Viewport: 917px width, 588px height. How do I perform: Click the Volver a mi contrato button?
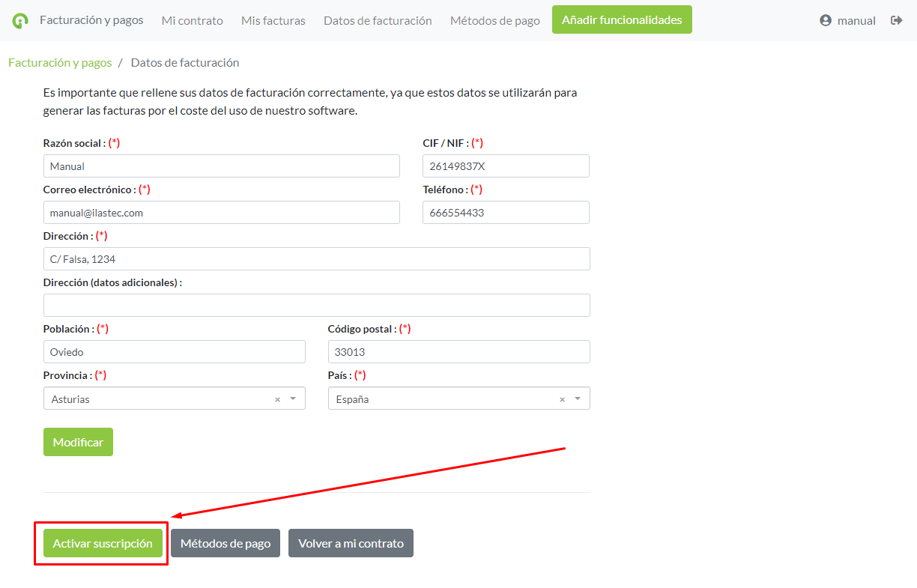(351, 543)
